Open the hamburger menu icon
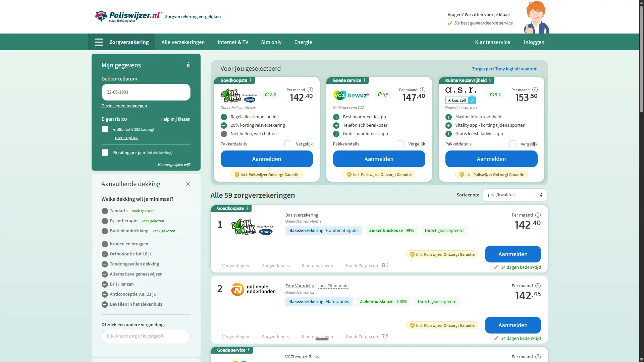Image resolution: width=644 pixels, height=362 pixels. point(99,42)
